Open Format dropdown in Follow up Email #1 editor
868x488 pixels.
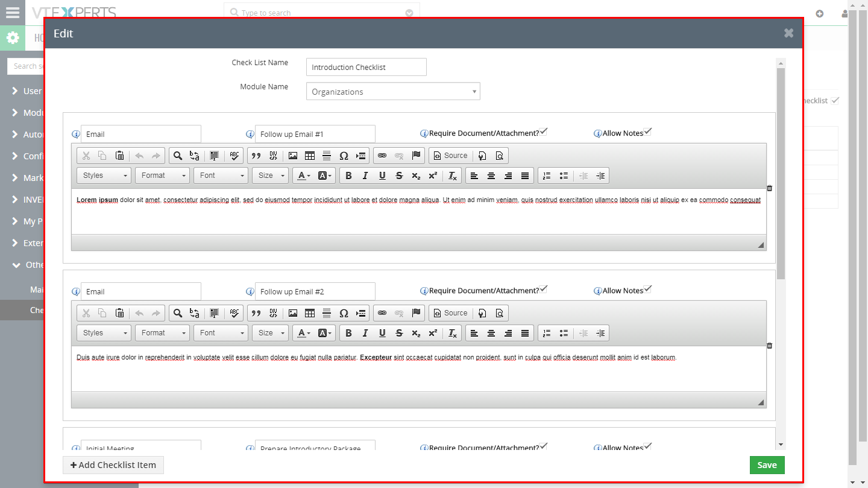coord(163,176)
